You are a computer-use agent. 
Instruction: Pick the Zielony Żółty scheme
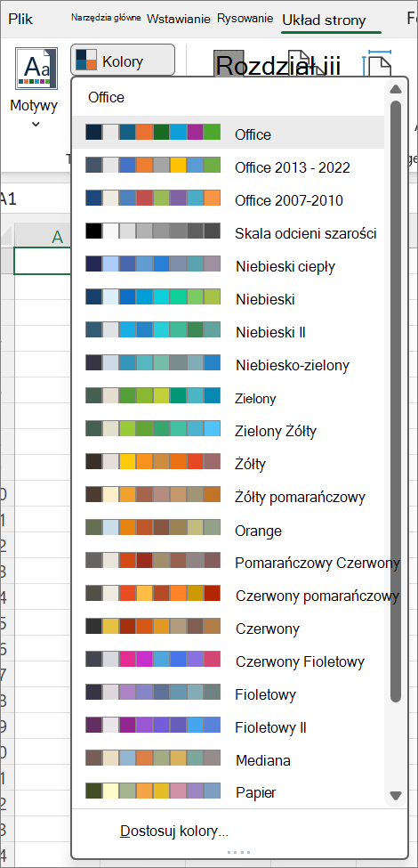229,430
